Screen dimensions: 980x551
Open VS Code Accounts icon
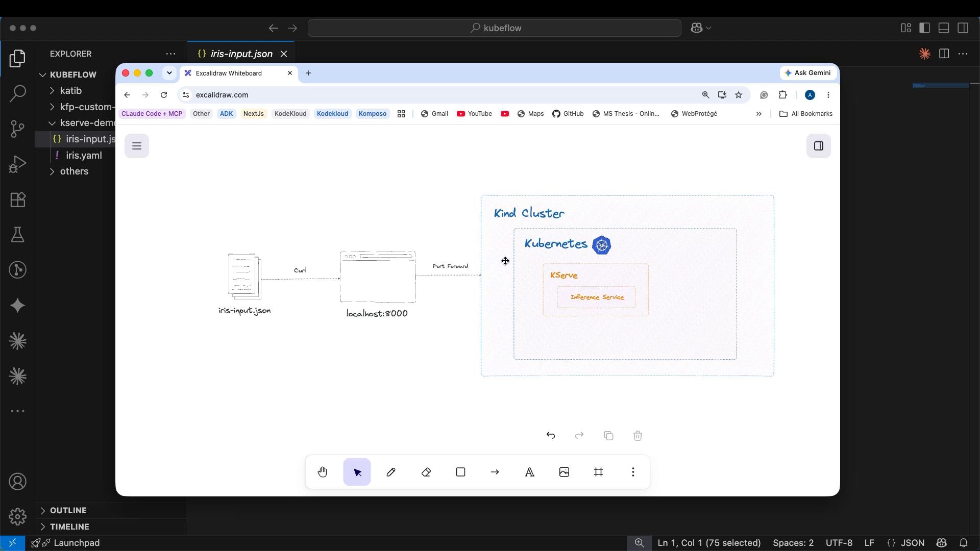(x=18, y=482)
